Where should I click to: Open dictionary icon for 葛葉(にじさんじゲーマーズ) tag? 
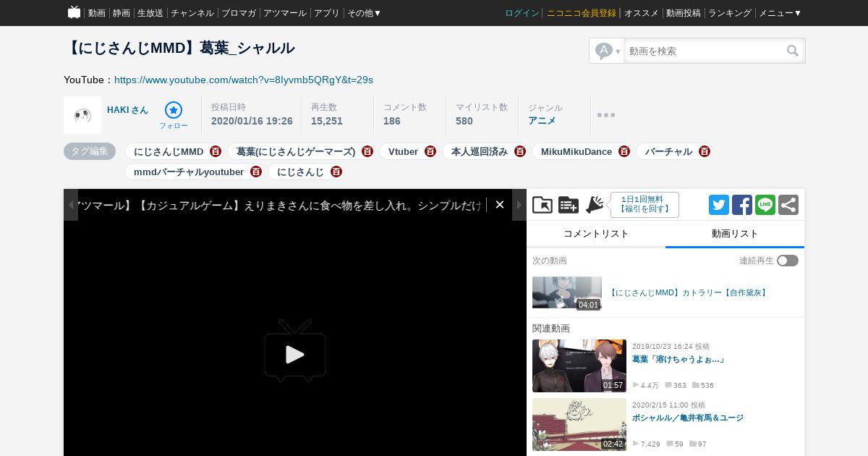[367, 151]
